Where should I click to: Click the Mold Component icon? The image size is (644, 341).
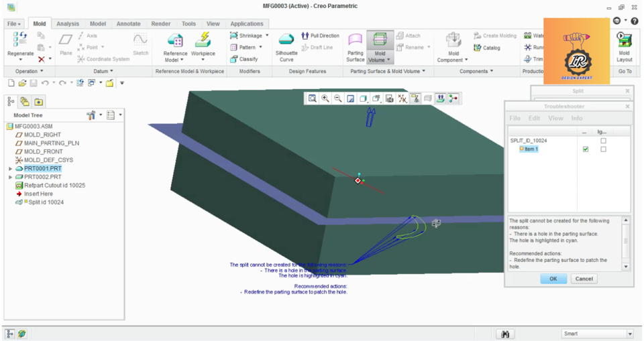pos(453,40)
